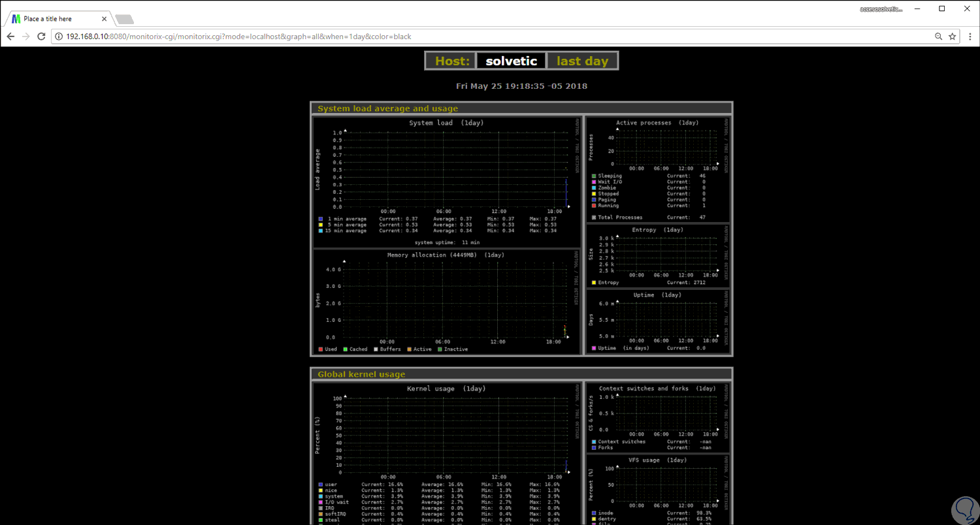The image size is (980, 525).
Task: Click the 'Paging' legend label
Action: [x=608, y=200]
